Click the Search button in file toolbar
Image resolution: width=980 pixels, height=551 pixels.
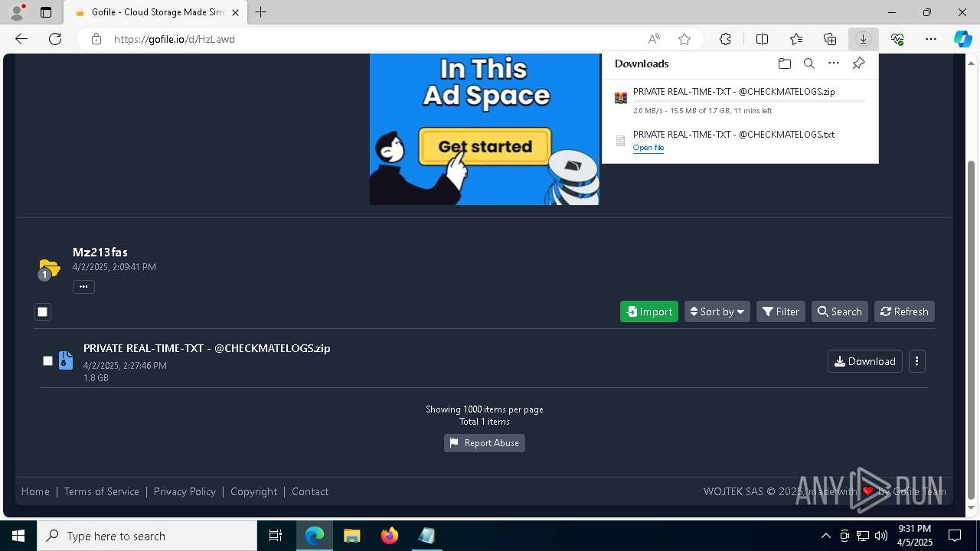840,311
